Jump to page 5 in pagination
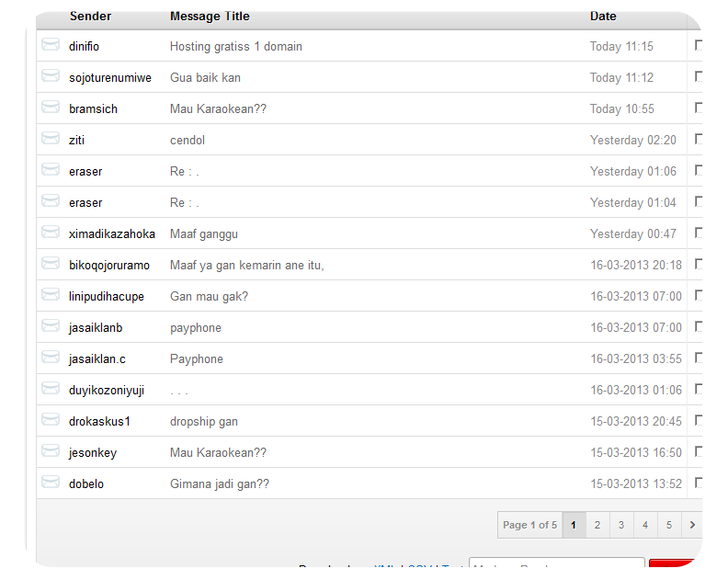Image resolution: width=728 pixels, height=580 pixels. click(669, 525)
